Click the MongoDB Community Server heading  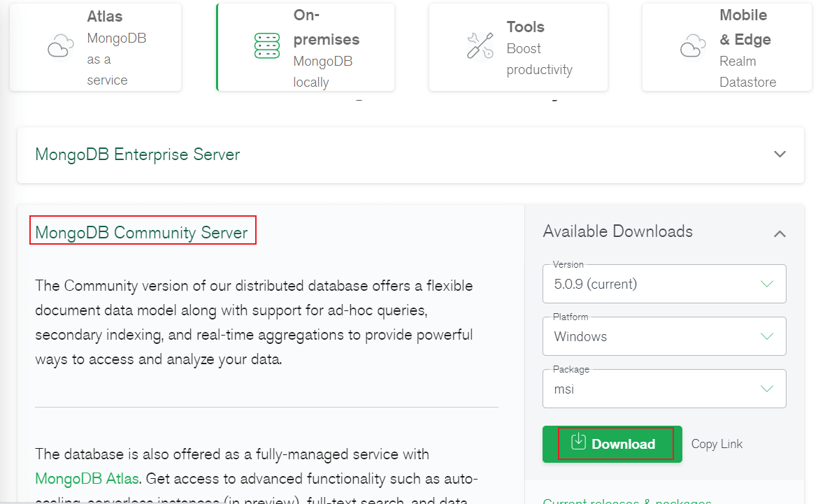[x=141, y=232]
